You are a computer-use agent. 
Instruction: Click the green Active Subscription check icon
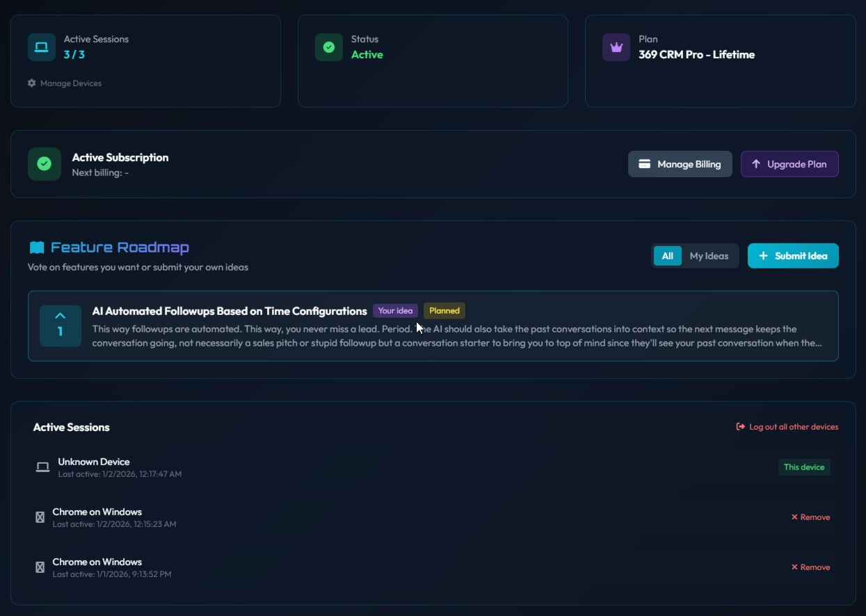44,164
